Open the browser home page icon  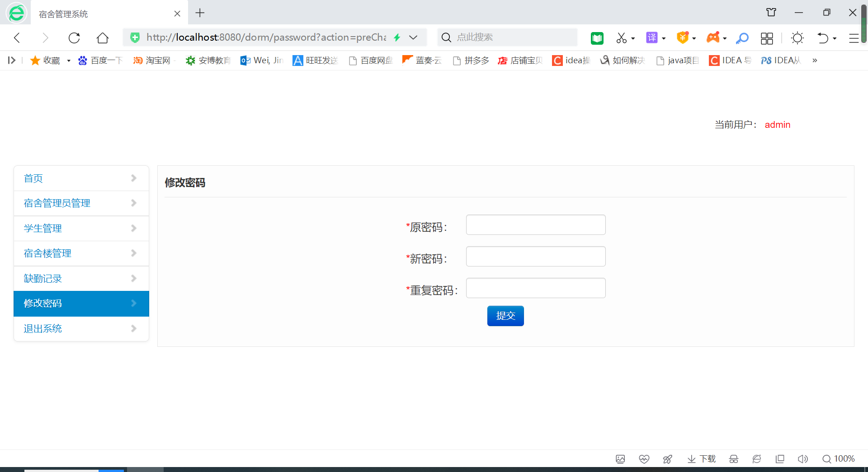coord(103,37)
